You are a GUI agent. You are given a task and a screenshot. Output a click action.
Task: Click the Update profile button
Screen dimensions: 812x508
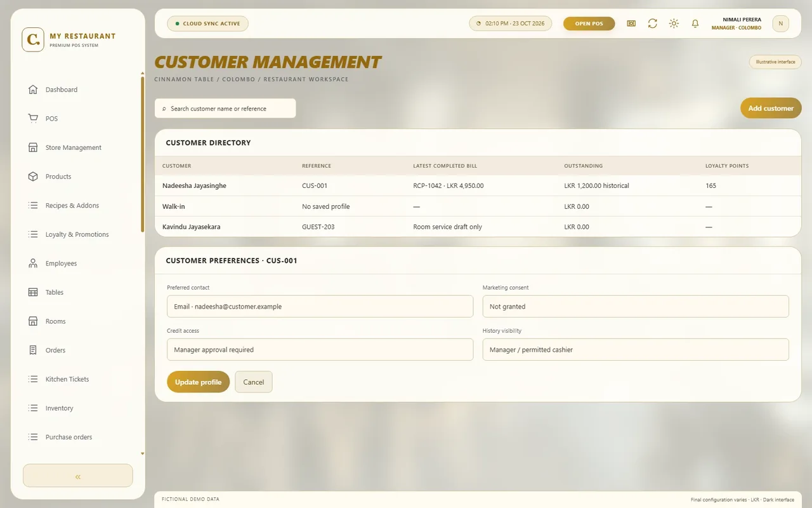pos(198,382)
